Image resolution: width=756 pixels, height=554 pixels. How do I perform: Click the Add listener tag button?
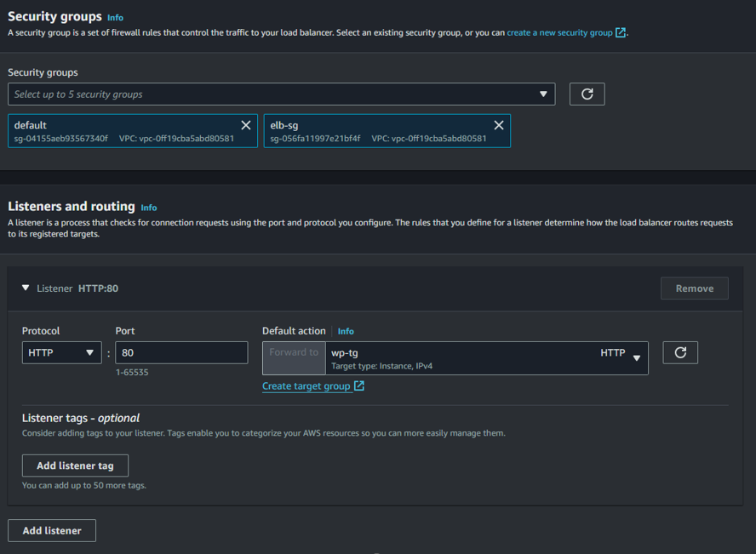click(75, 465)
